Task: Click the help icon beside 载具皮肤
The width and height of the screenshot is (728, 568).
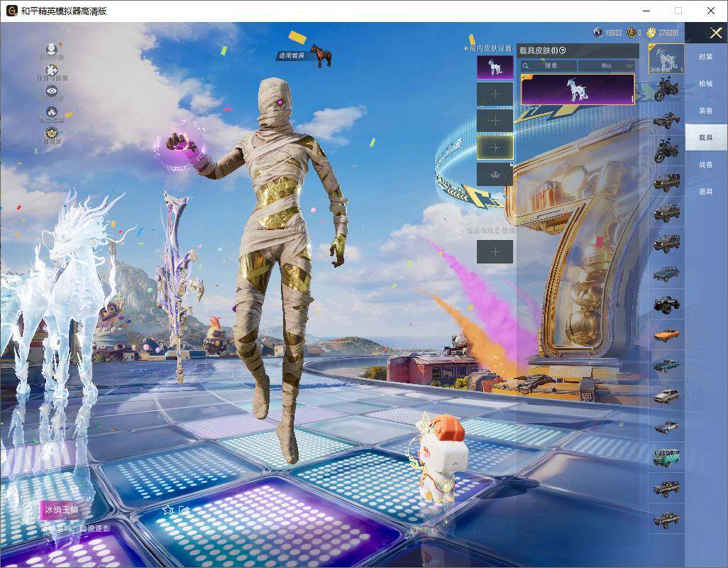Action: (563, 50)
